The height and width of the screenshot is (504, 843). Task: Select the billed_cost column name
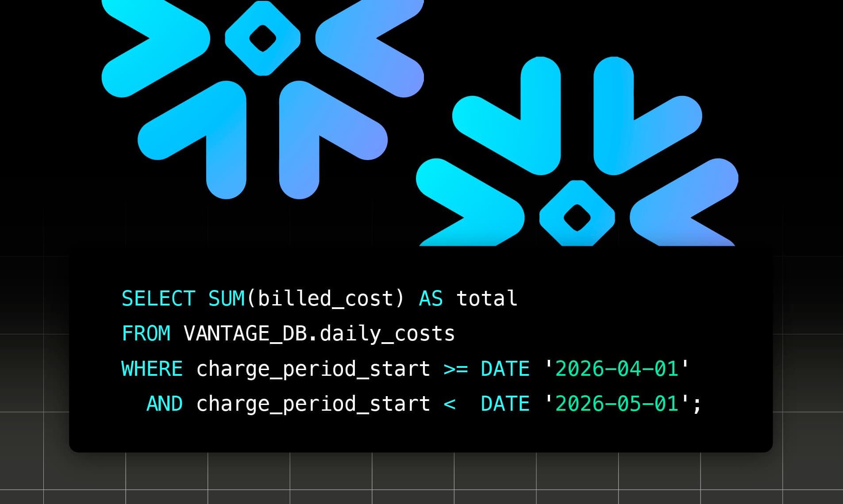[x=325, y=299]
